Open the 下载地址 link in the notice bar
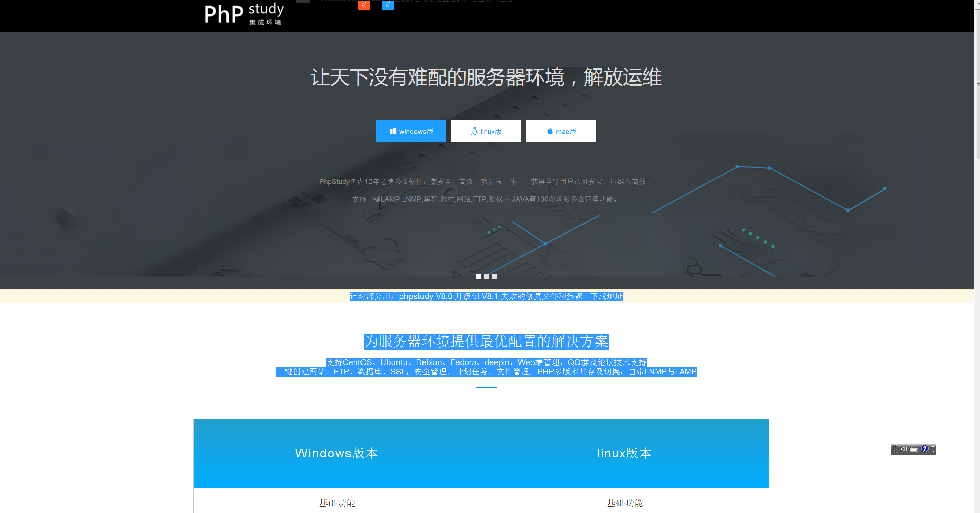This screenshot has width=980, height=513. (607, 296)
